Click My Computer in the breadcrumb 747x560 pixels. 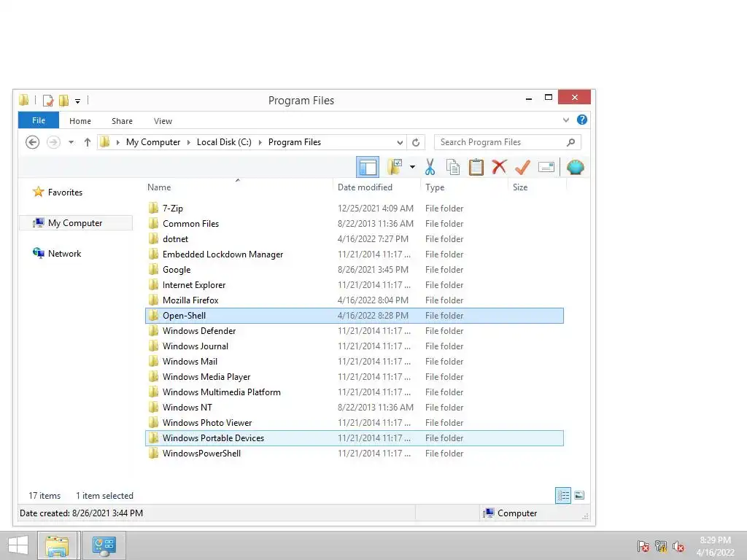point(153,142)
